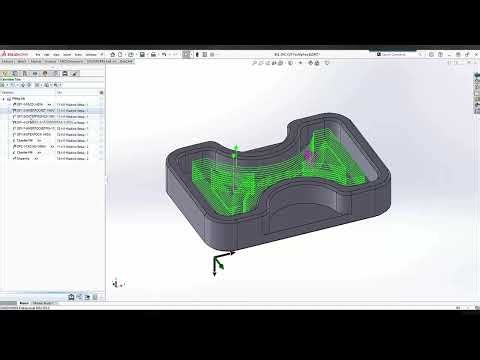
Task: Click Zoom to Fit in the heads-up view toolbar
Action: point(254,63)
